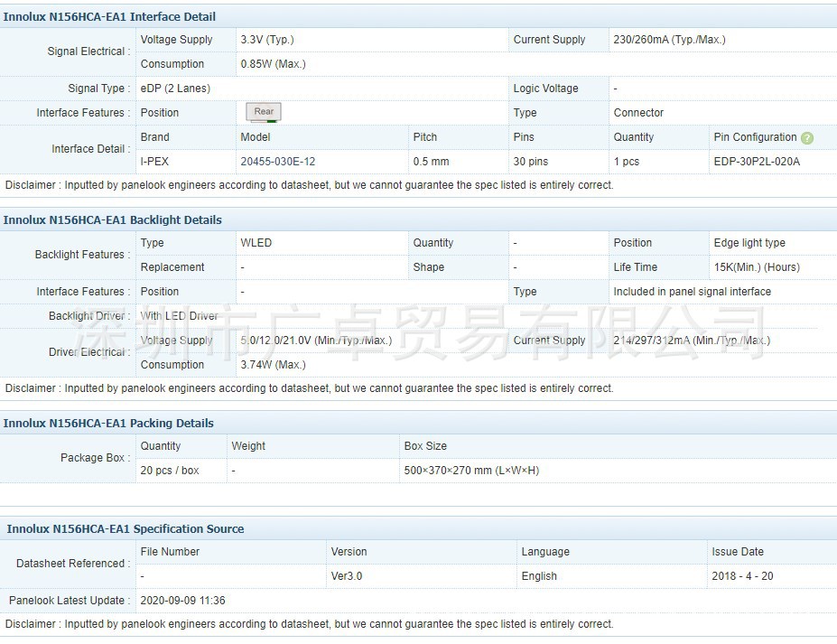Viewport: 837px width, 644px height.
Task: Click the '20 pcs / box' quantity
Action: click(x=170, y=471)
